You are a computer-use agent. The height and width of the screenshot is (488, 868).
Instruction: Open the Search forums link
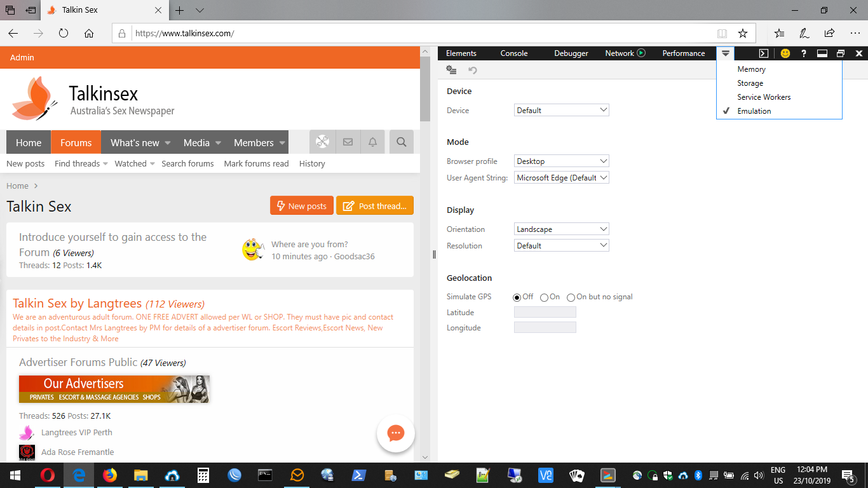click(x=187, y=164)
